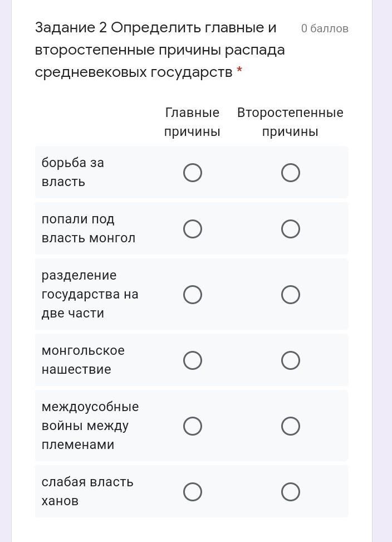This screenshot has height=542, width=392.
Task: Click the row label text 'монгольское нашествие'
Action: [83, 360]
